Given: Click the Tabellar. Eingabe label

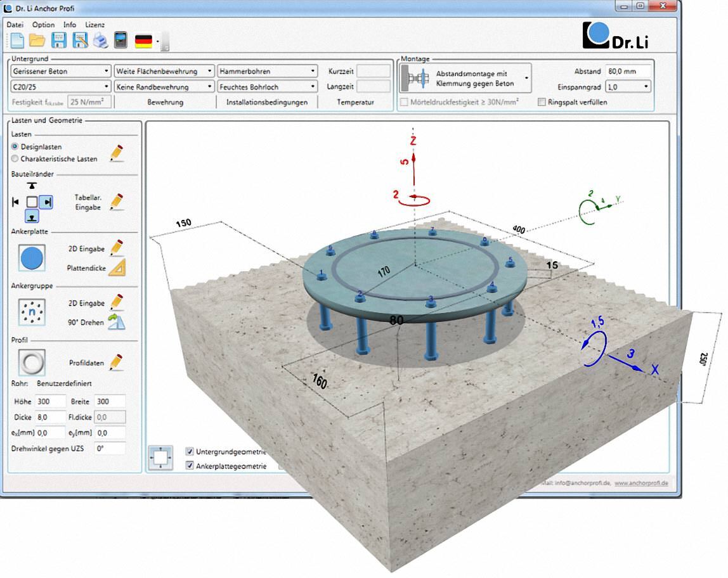Looking at the screenshot, I should click(88, 202).
